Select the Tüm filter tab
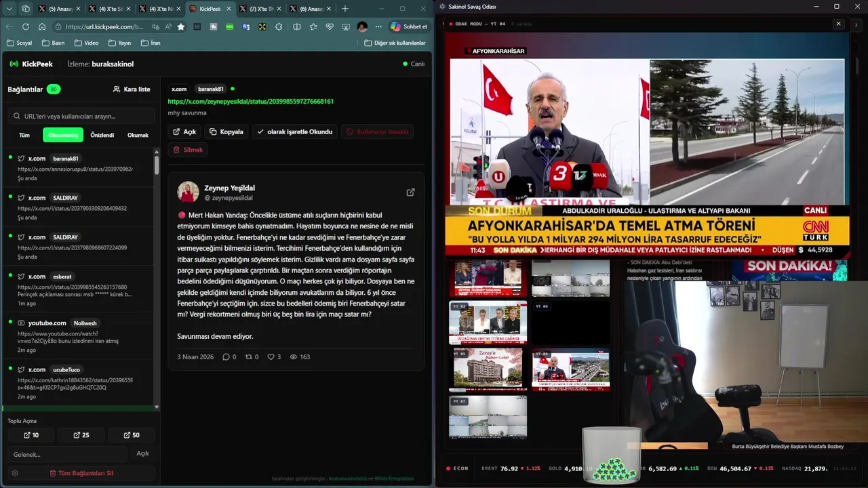Image resolution: width=868 pixels, height=488 pixels. (x=24, y=135)
